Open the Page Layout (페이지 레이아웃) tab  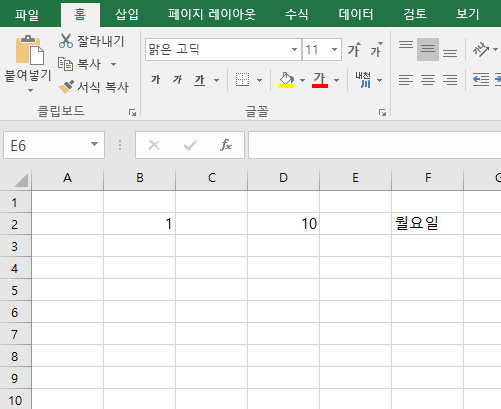click(x=212, y=15)
